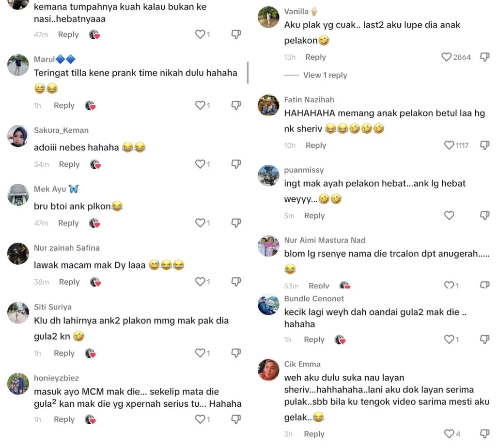This screenshot has width=498, height=448.
Task: Like puanmissy's comment about pelakon hebat
Action: point(449,216)
